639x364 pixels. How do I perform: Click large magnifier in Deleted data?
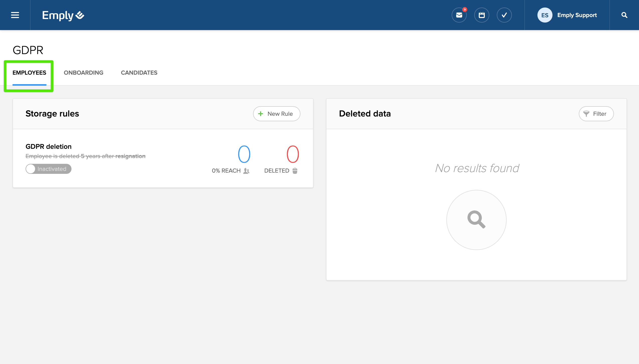coord(476,220)
